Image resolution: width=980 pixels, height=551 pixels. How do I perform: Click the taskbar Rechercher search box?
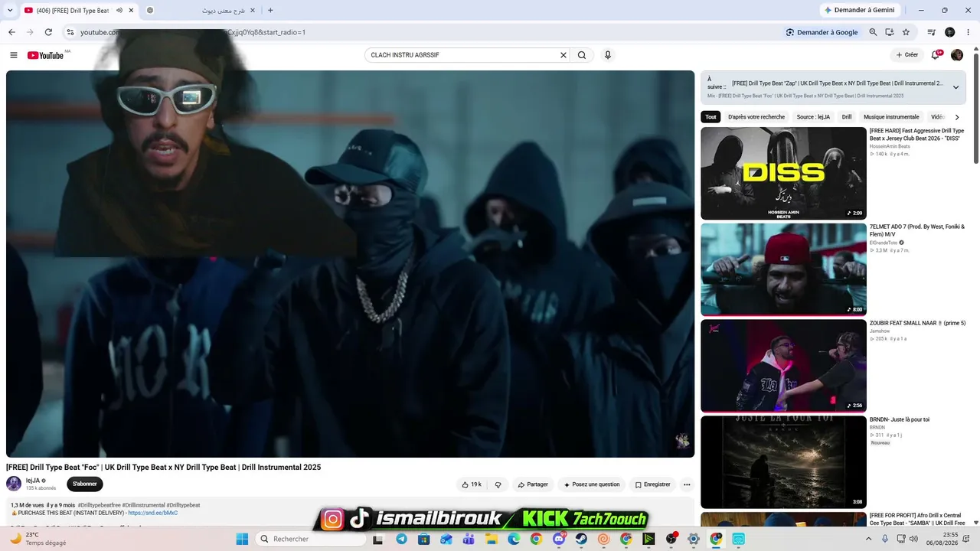311,539
